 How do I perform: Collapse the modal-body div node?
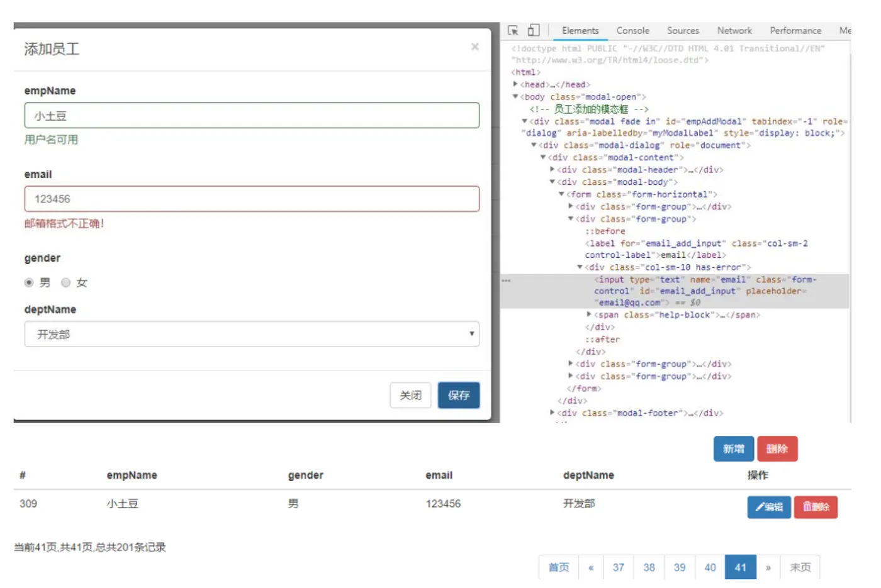point(552,182)
